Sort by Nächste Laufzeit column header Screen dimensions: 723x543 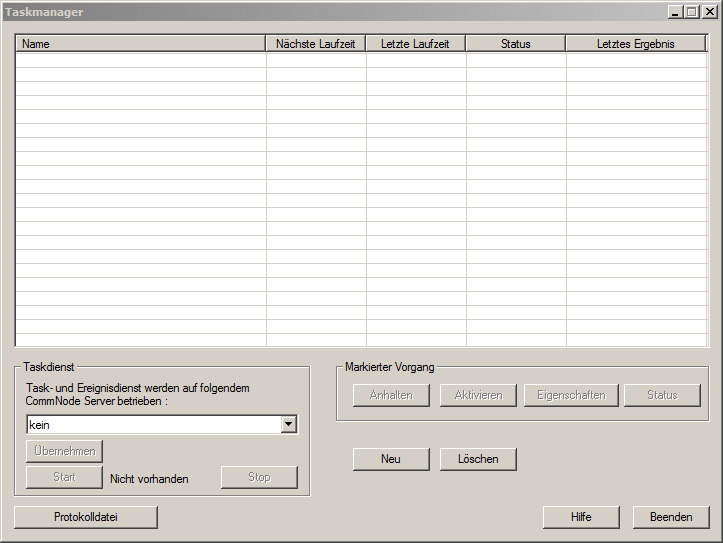316,44
